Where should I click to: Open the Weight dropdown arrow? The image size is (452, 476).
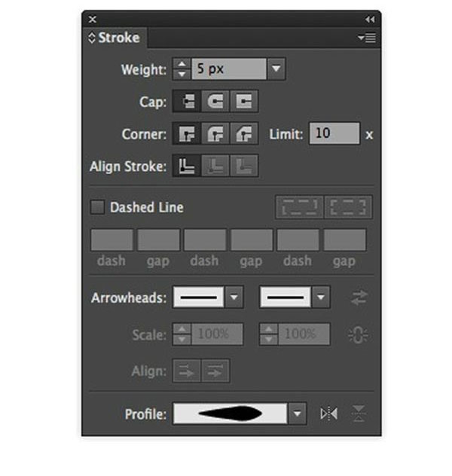tap(276, 69)
